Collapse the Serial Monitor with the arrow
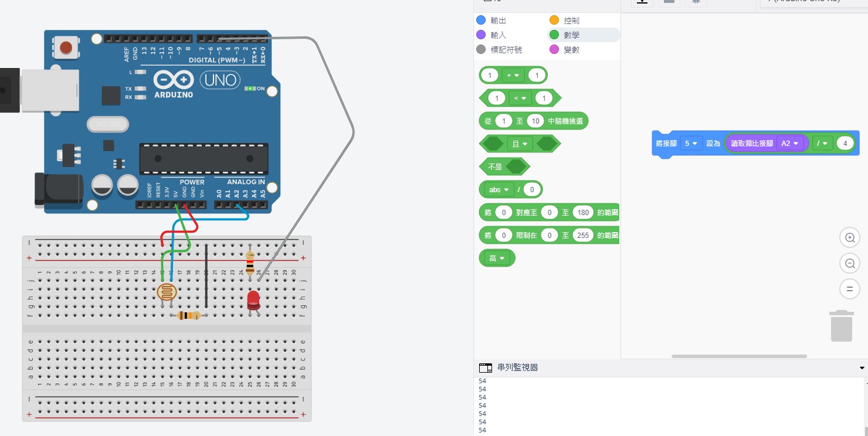Image resolution: width=868 pixels, height=436 pixels. point(862,368)
